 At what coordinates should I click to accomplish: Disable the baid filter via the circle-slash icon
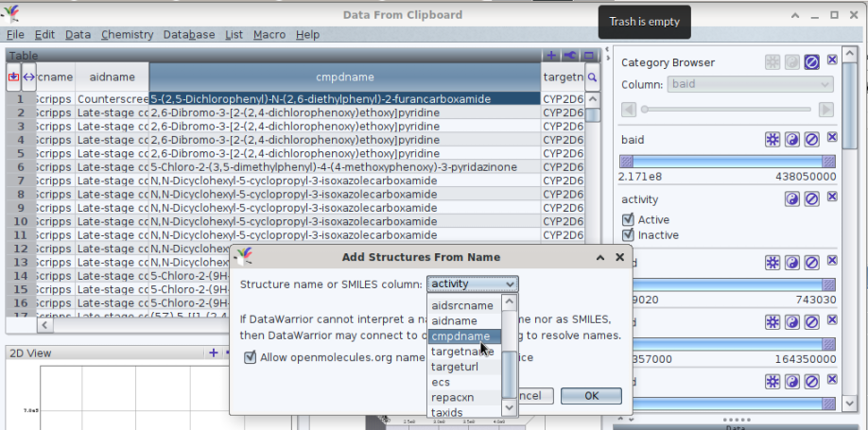pos(811,140)
